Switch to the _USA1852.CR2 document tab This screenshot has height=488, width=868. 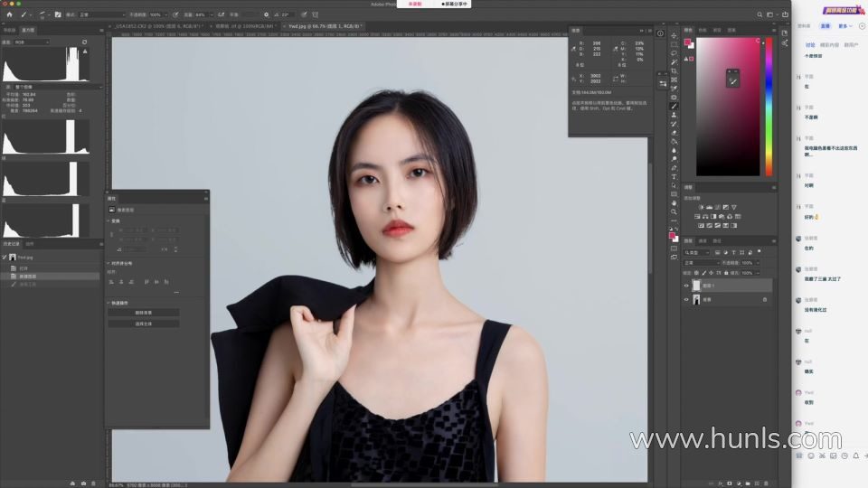(x=158, y=26)
